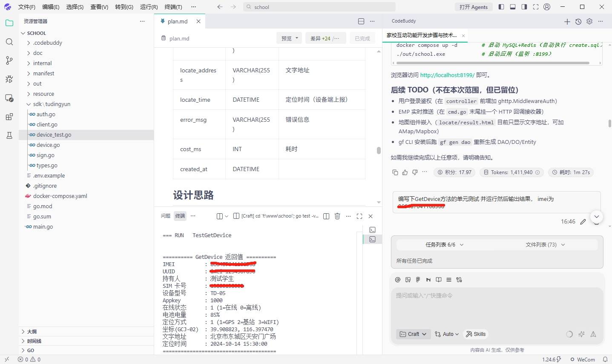The width and height of the screenshot is (612, 364).
Task: Give thumbs down to the response
Action: [415, 172]
